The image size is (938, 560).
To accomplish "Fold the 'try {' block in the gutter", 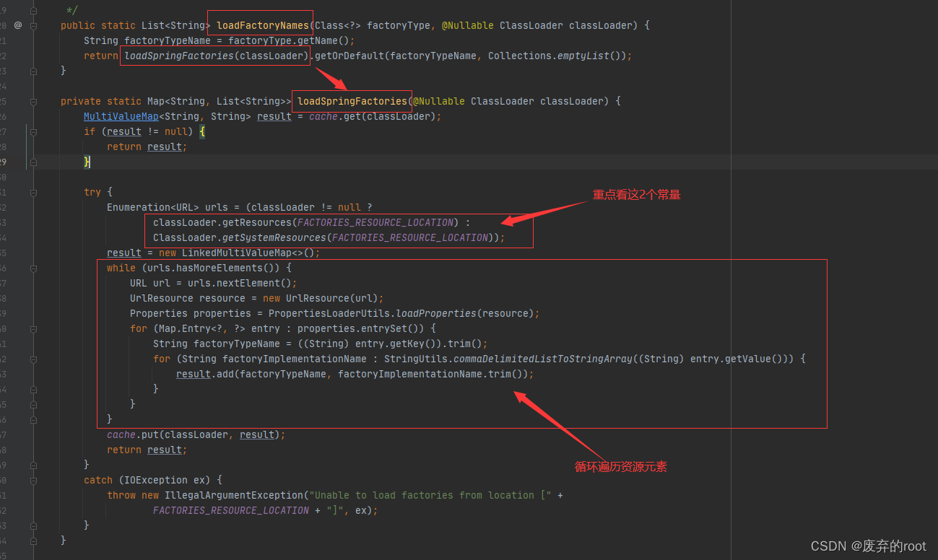I will point(33,192).
